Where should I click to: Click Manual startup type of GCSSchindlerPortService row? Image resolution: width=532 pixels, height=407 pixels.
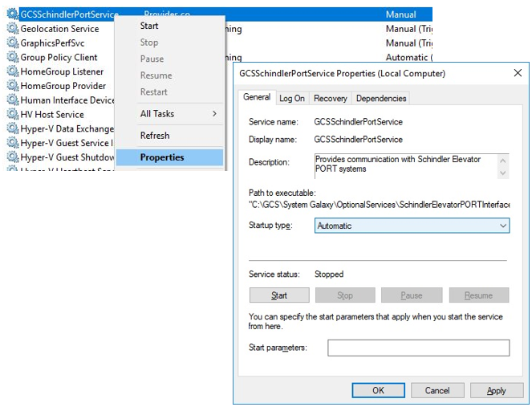400,14
